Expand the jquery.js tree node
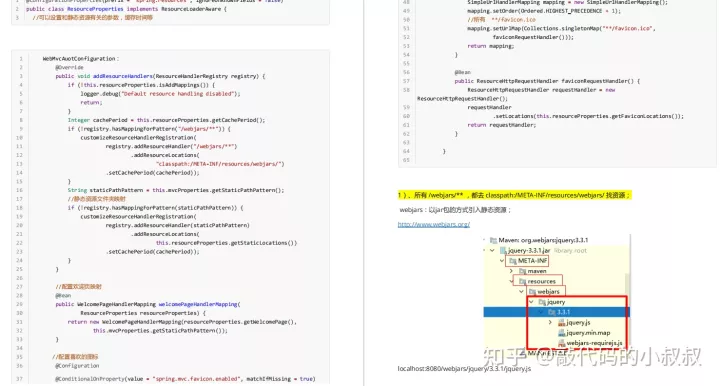The height and width of the screenshot is (386, 720). (550, 323)
